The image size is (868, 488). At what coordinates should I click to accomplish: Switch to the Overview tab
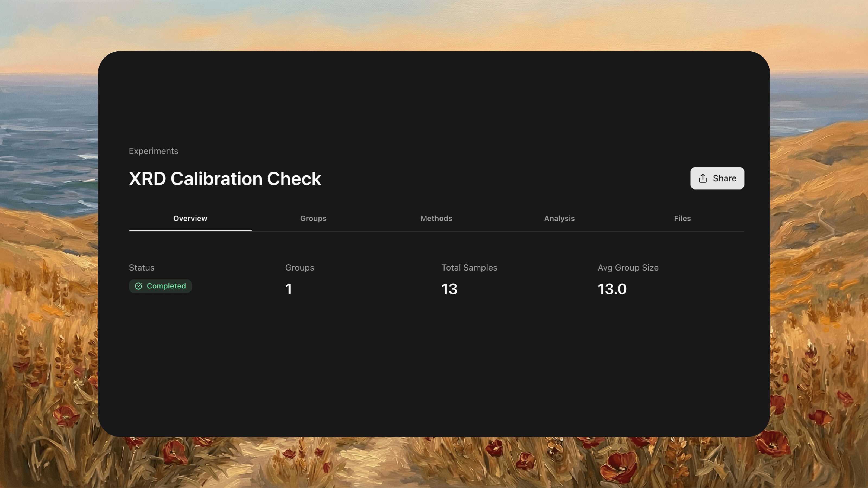190,218
